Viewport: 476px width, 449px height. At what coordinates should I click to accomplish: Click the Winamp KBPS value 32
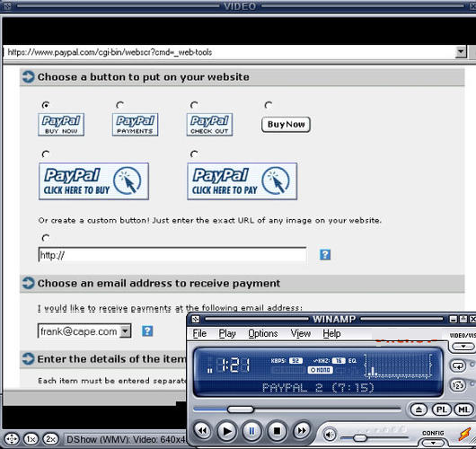coord(295,361)
